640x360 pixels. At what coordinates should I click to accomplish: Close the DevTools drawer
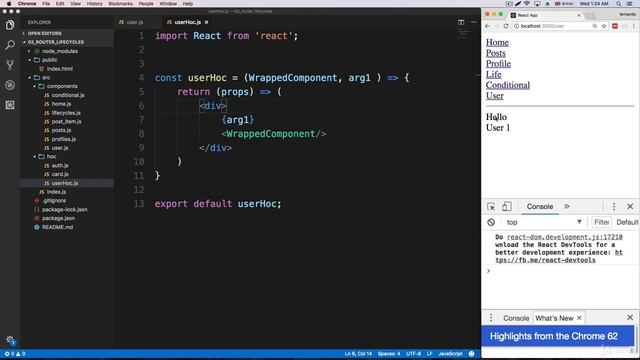coord(630,318)
